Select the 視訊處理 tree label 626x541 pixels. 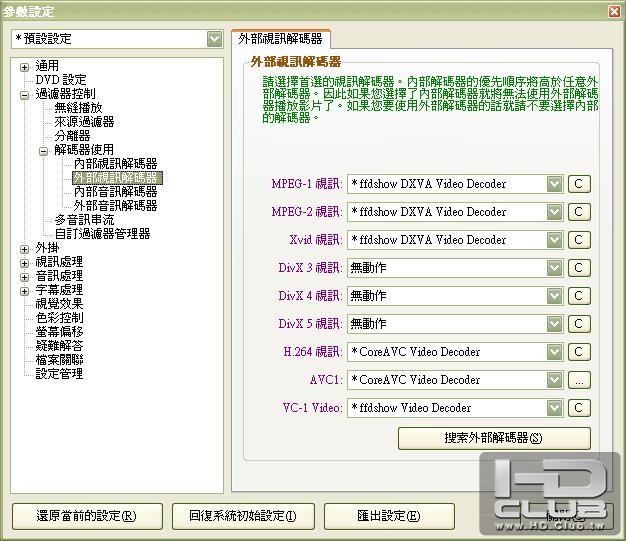coord(59,262)
